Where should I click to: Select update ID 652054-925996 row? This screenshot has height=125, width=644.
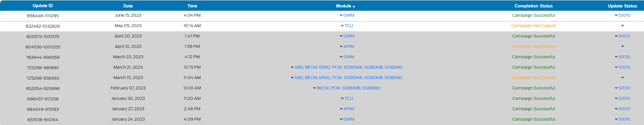tap(43, 89)
